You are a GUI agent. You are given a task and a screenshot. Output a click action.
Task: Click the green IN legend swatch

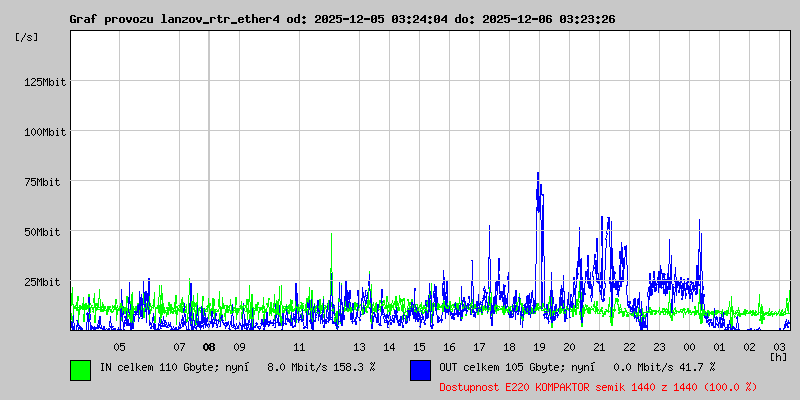coord(81,369)
